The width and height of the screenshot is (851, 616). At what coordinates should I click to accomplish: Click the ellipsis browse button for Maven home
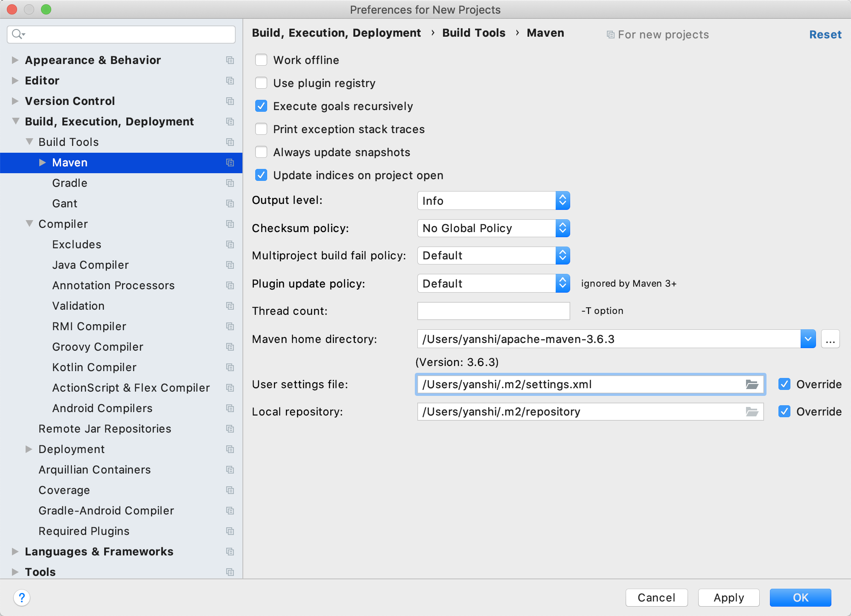(x=831, y=339)
